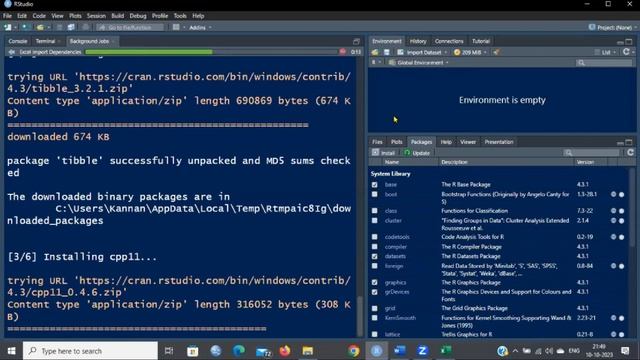Open the grDevices package link
This screenshot has width=640, height=360.
pos(397,292)
